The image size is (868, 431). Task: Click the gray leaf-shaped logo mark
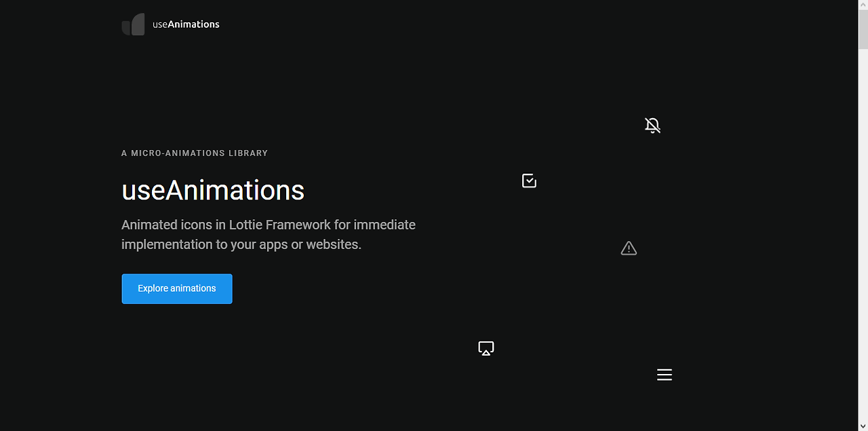coord(133,24)
